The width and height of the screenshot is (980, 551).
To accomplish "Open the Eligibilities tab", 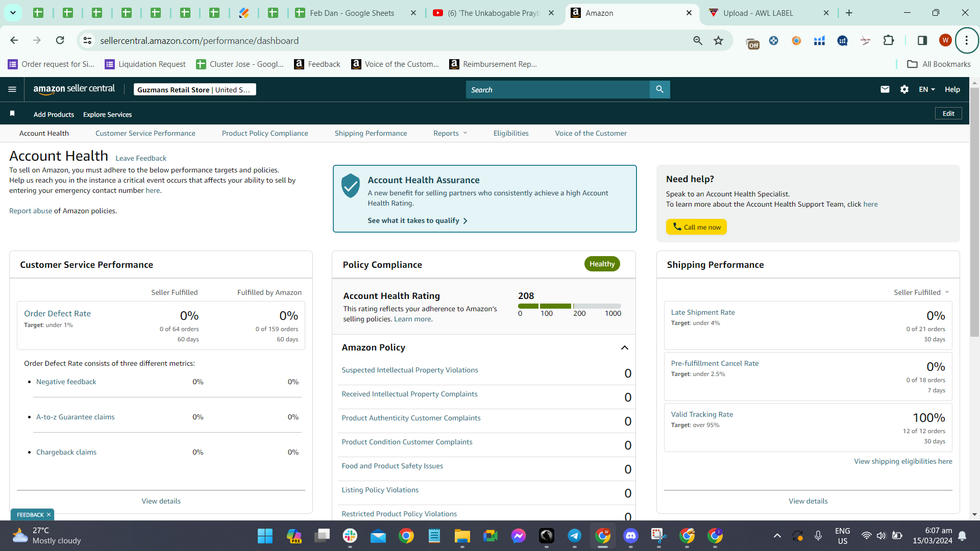I will coord(511,133).
